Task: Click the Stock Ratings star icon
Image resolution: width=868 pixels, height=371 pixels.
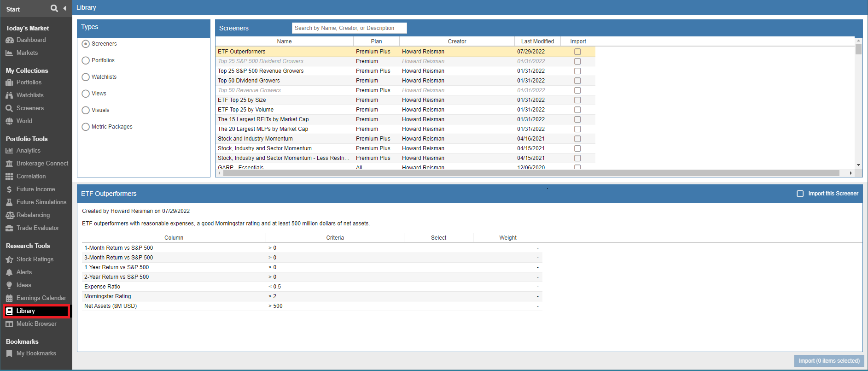Action: tap(9, 259)
